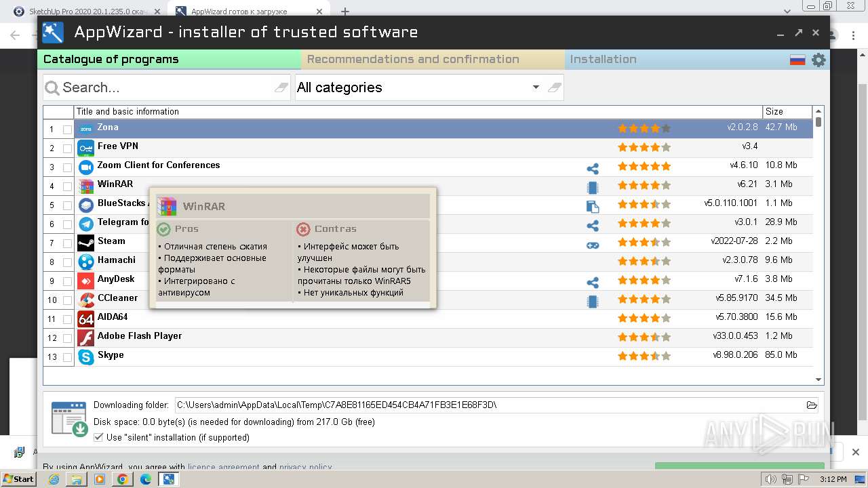Select the Hamachi row title

point(117,260)
